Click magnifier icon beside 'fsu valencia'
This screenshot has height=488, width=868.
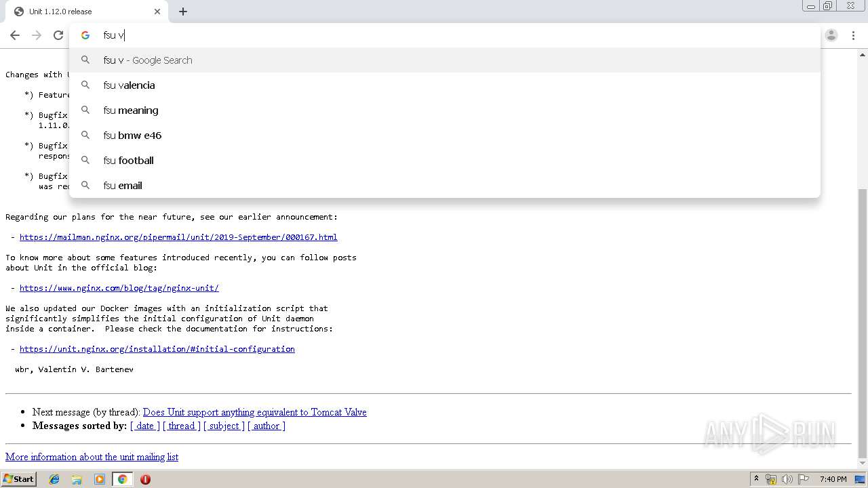pyautogui.click(x=85, y=85)
